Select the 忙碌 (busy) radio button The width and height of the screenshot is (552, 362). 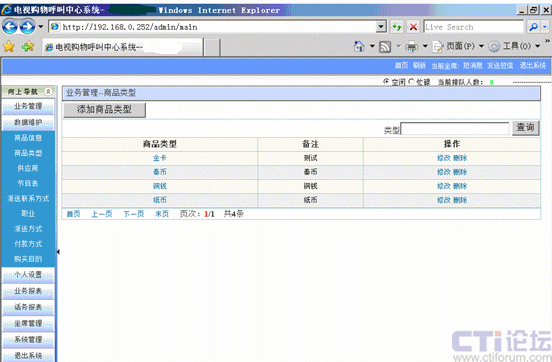(x=411, y=82)
